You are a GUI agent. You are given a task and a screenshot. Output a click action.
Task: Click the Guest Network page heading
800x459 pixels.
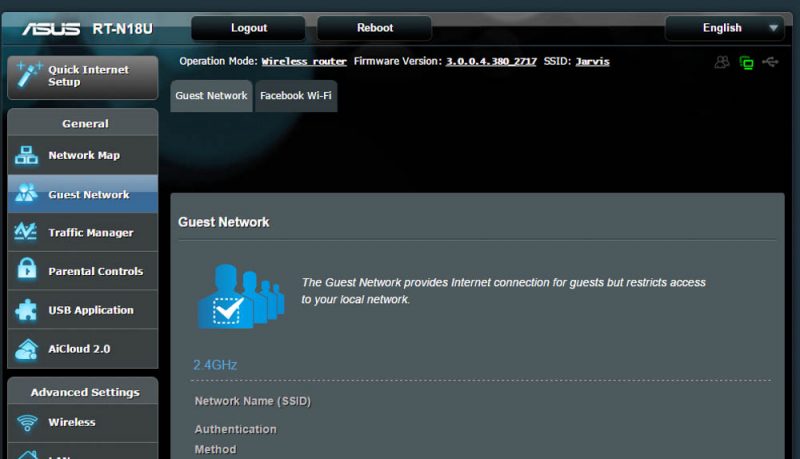pyautogui.click(x=223, y=222)
